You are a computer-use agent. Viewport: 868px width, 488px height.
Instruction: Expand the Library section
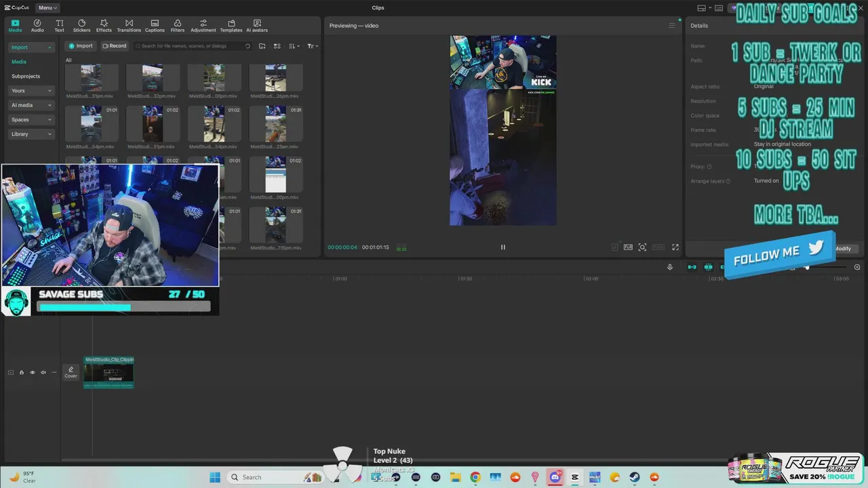point(31,134)
